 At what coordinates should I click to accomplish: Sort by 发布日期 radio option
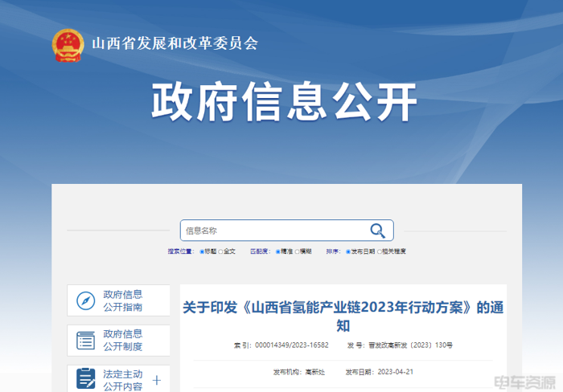tap(348, 251)
